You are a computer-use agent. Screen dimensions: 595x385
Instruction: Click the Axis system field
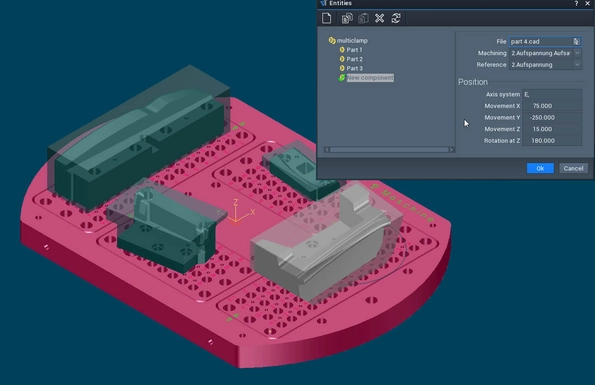pos(552,94)
